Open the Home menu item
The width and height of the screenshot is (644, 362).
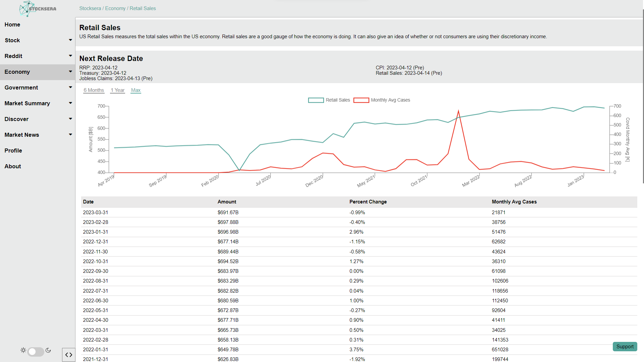point(12,24)
